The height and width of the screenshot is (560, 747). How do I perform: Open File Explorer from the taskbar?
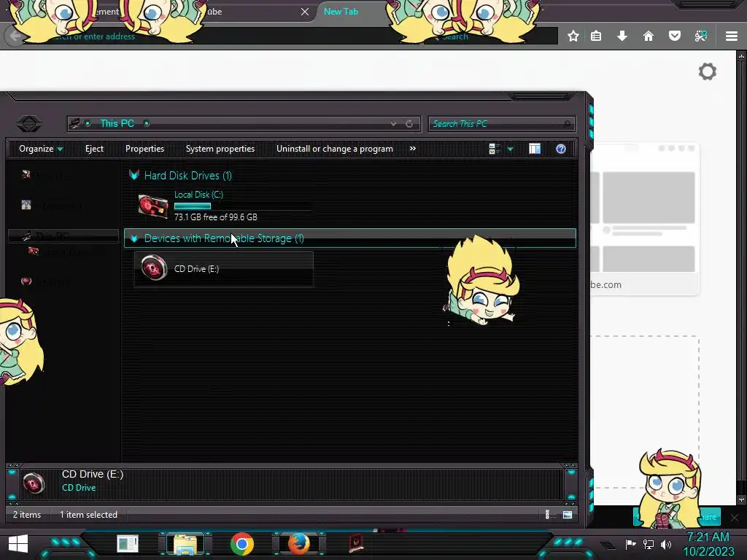[x=185, y=544]
